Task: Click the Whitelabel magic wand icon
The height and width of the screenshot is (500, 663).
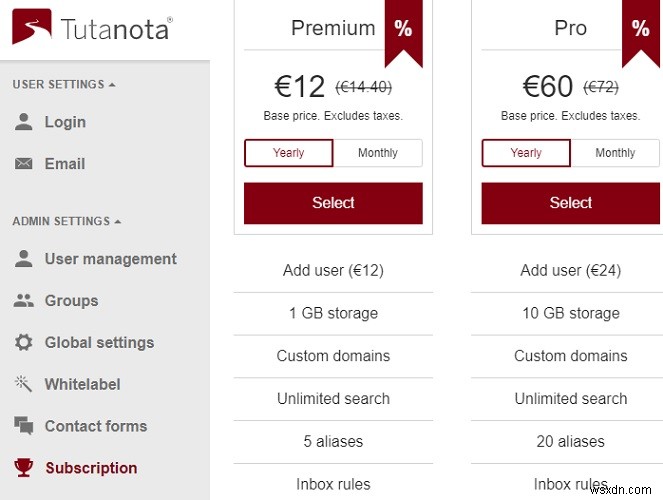Action: coord(24,384)
